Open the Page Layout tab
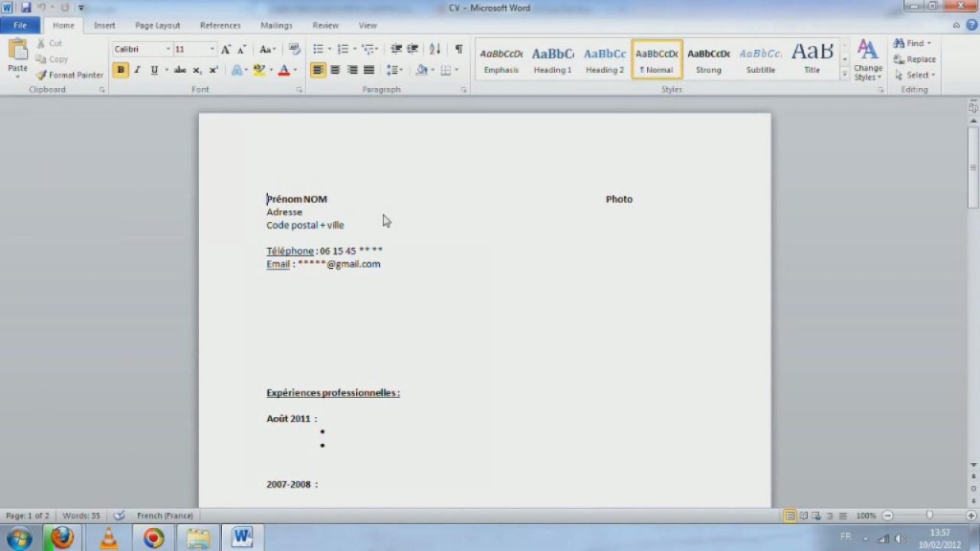Screen dimensions: 980x551 click(x=157, y=26)
